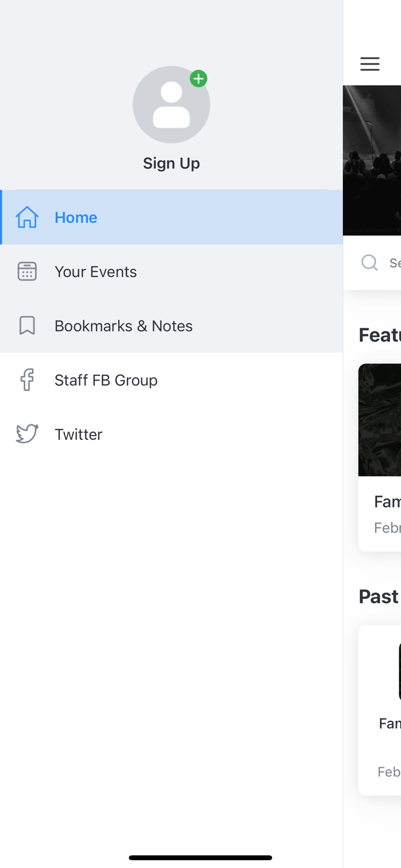The width and height of the screenshot is (401, 868).
Task: Click the calendar icon for Your Events
Action: 27,271
